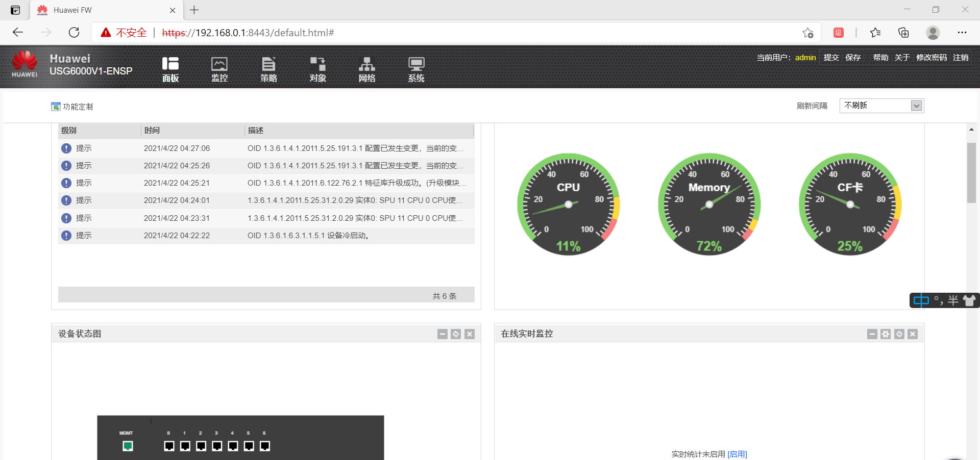The image size is (980, 460).
Task: Select log entry at 04:23:31
Action: pyautogui.click(x=266, y=218)
